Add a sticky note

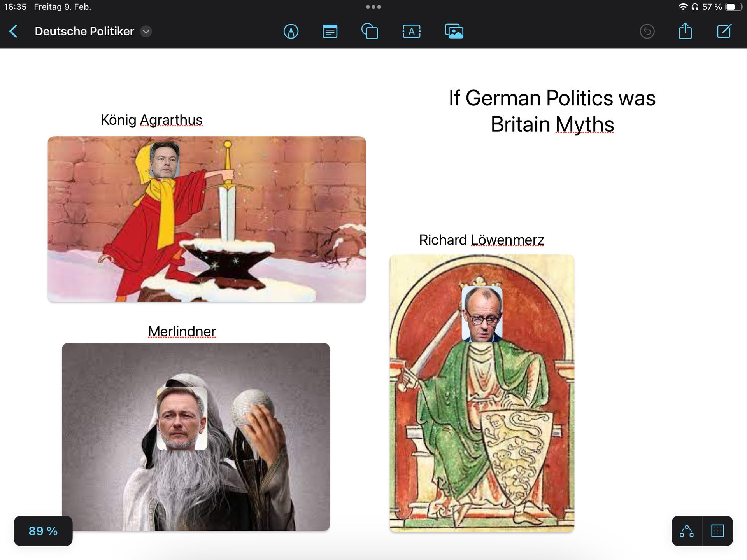pyautogui.click(x=330, y=31)
